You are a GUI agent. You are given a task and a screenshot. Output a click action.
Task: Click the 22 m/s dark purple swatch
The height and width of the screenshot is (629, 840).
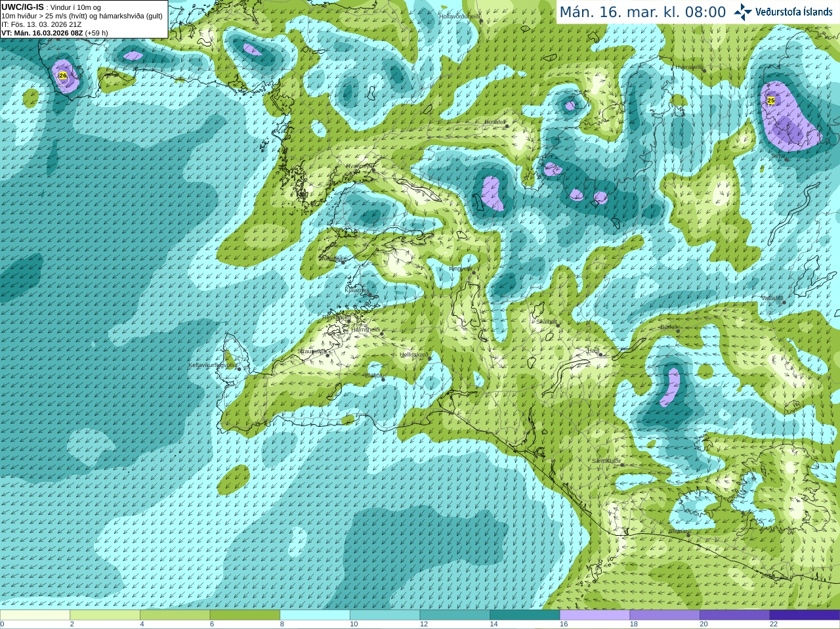coord(805,615)
